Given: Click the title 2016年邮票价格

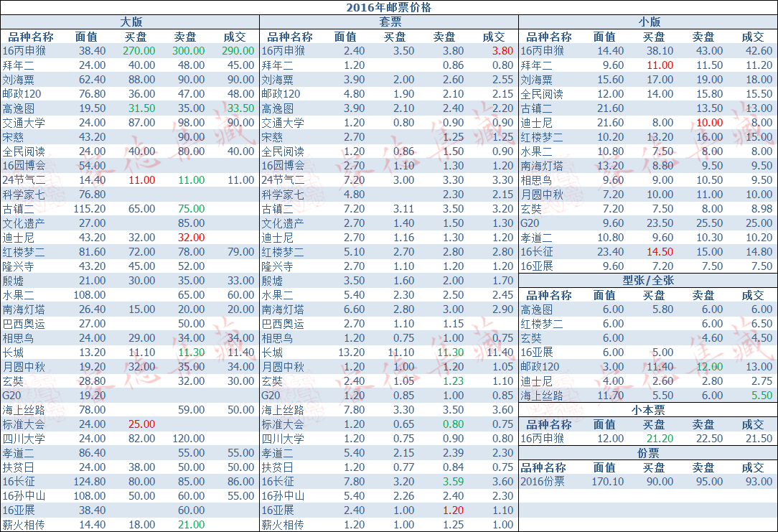Looking at the screenshot, I should coord(389,7).
